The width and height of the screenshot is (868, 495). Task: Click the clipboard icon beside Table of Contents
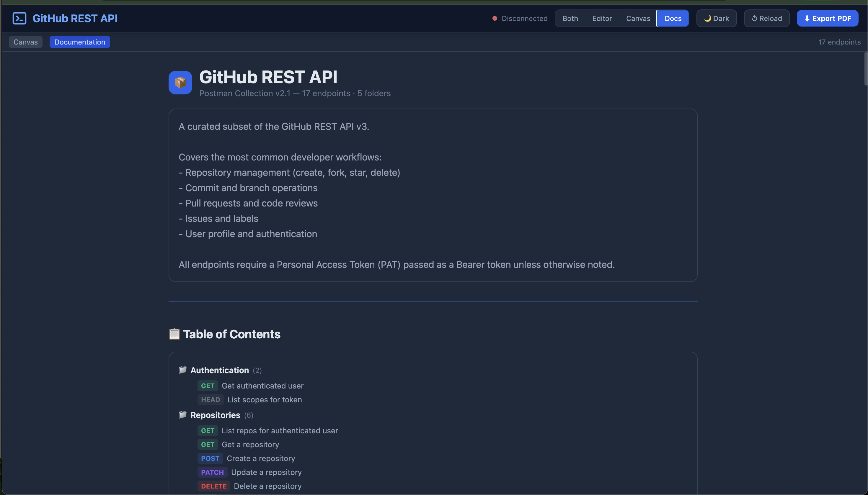[174, 334]
